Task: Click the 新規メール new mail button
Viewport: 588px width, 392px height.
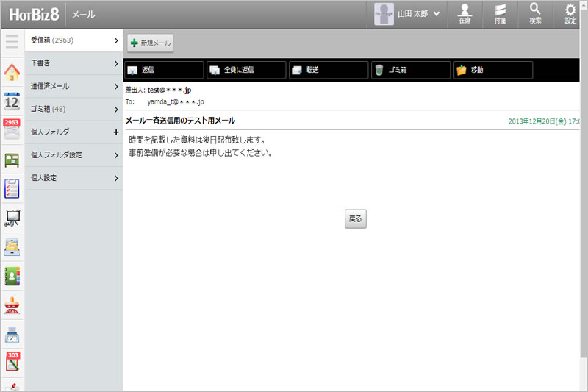Action: tap(150, 43)
